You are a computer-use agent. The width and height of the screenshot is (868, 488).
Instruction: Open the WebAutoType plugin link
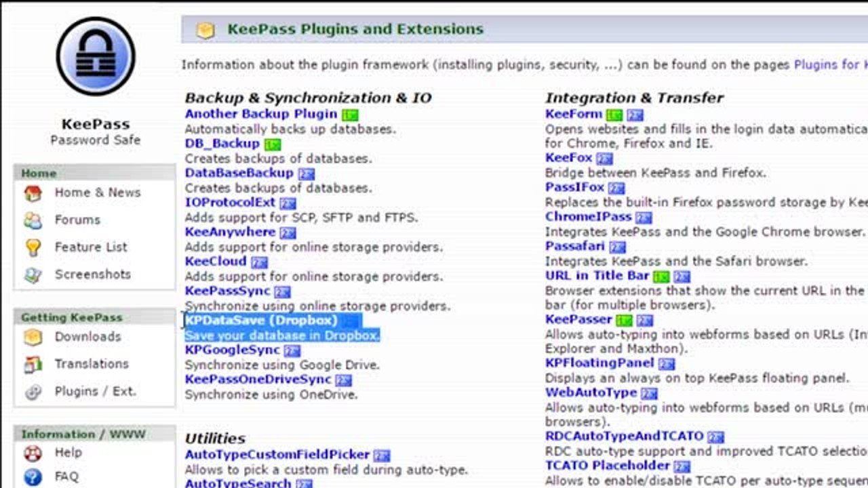591,392
